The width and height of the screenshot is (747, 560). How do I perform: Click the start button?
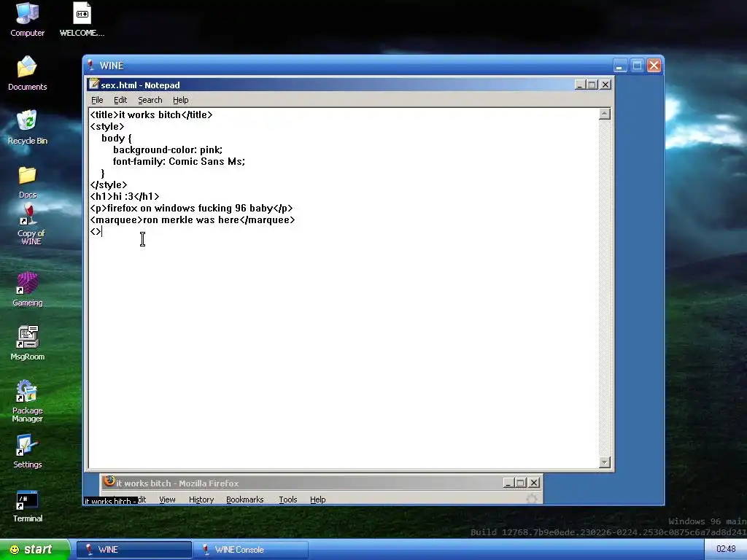pyautogui.click(x=35, y=550)
